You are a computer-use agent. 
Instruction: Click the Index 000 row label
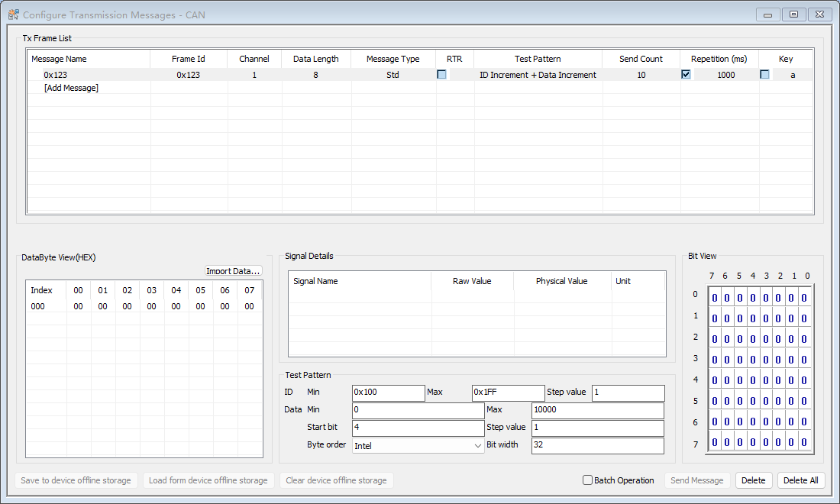point(38,306)
